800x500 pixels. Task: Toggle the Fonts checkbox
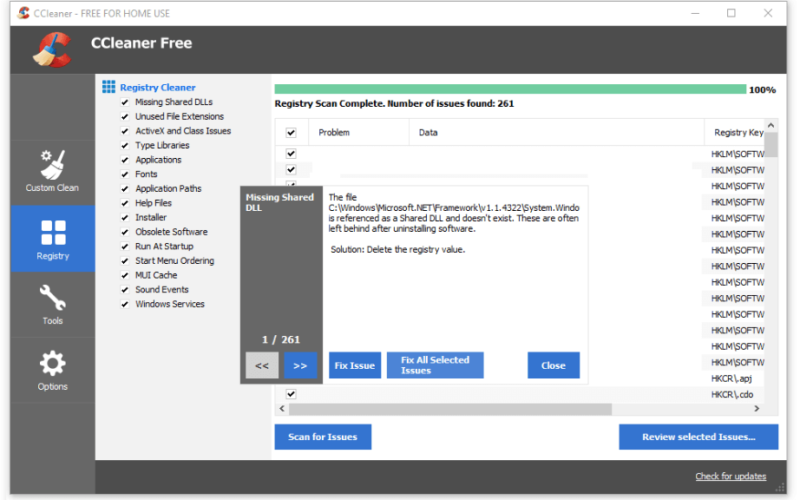point(124,174)
